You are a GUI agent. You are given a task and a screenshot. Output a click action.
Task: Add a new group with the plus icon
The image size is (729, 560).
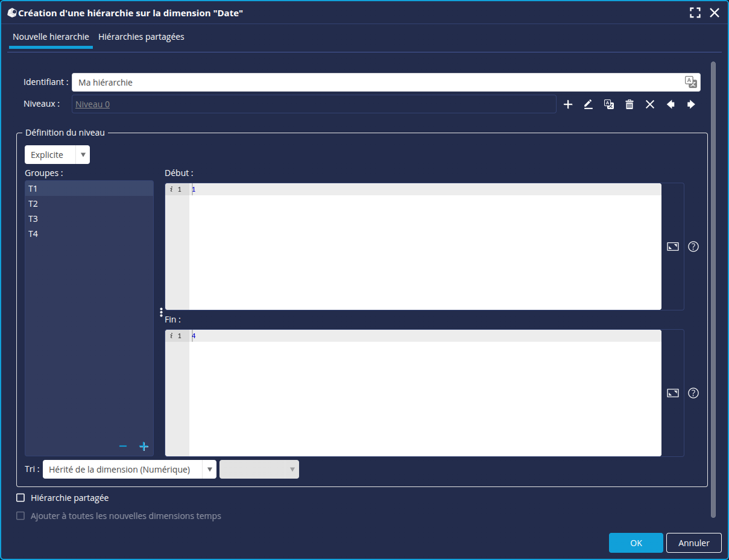click(144, 447)
